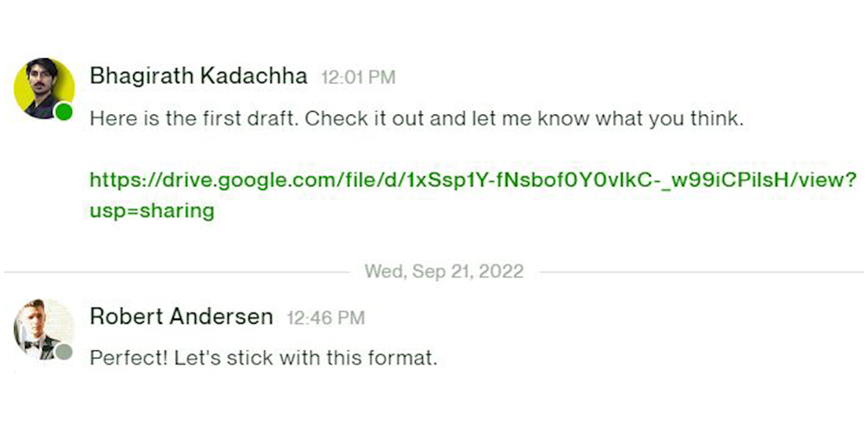
Task: Click the green online status dot
Action: point(64,112)
